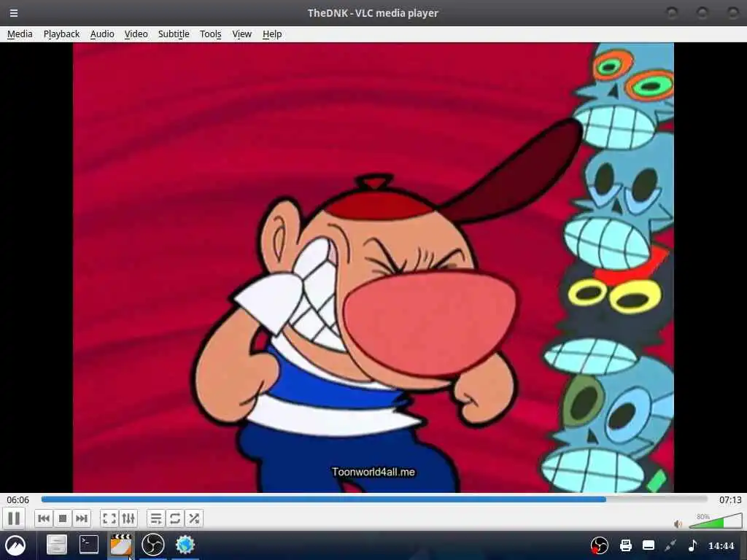Viewport: 747px width, 560px height.
Task: Open the Media menu
Action: (x=20, y=34)
